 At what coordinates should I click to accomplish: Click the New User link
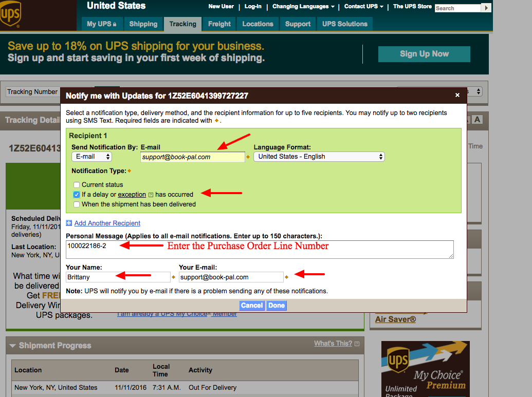[x=221, y=7]
